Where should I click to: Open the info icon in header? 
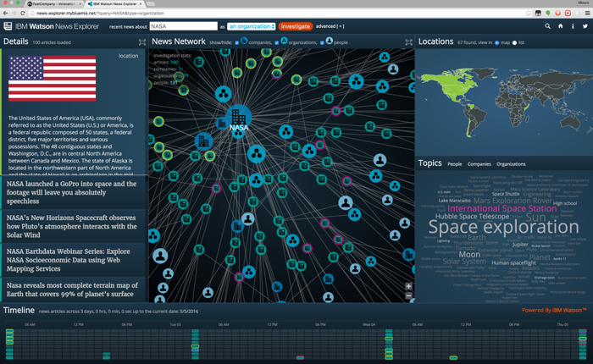[x=572, y=26]
